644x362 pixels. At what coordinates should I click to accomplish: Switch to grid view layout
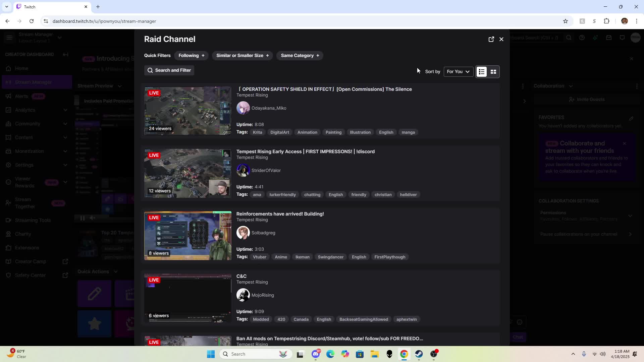(493, 72)
